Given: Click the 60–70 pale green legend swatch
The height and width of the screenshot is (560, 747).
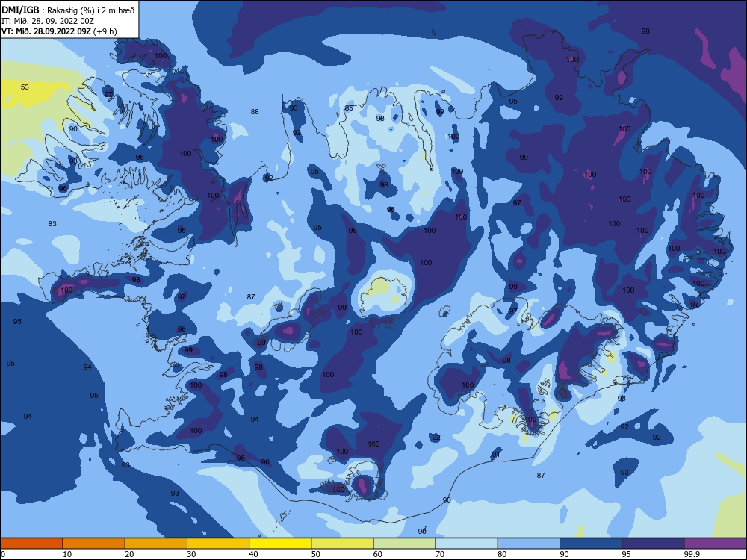Looking at the screenshot, I should [x=404, y=544].
